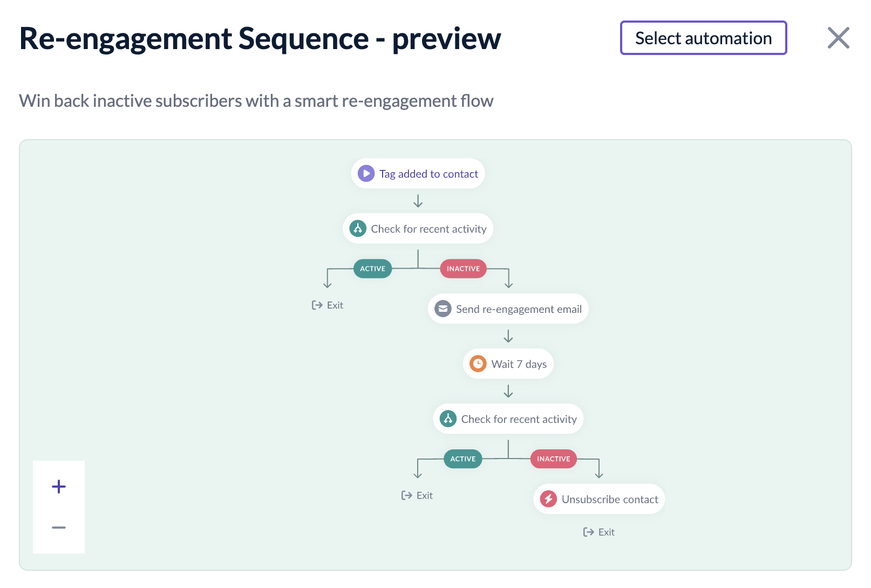Zoom out with the minus icon

click(x=59, y=528)
